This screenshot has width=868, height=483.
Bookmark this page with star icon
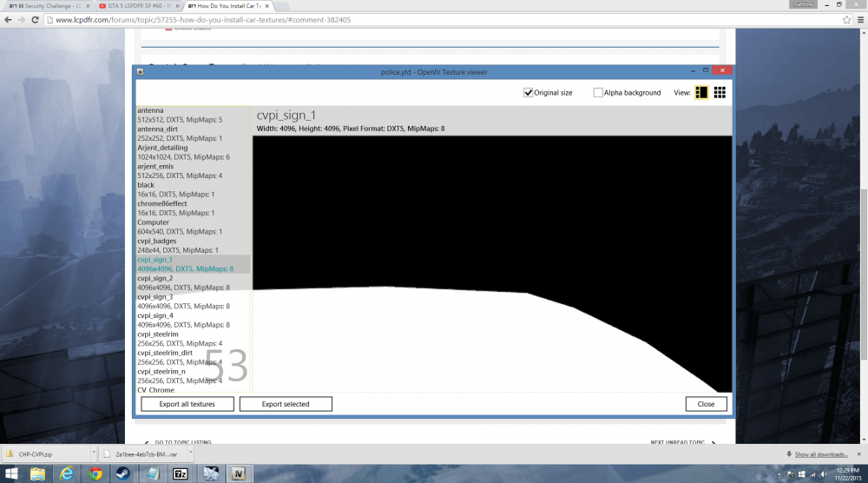[x=846, y=20]
